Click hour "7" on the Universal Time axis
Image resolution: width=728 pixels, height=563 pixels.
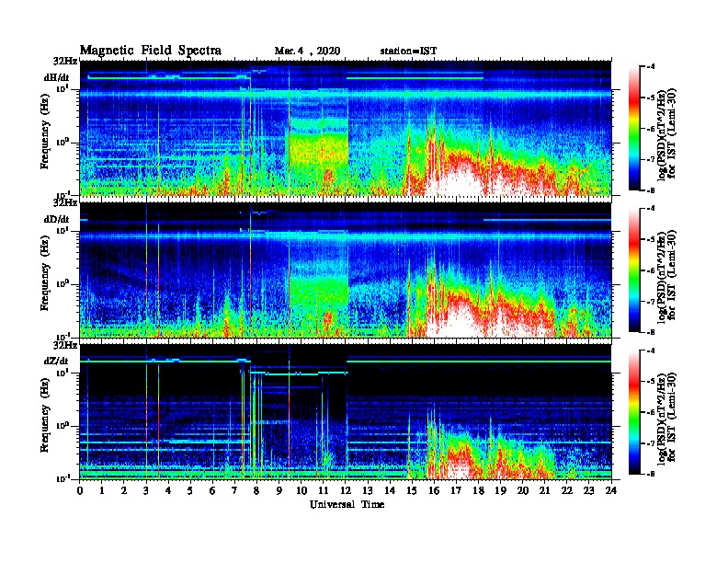coord(235,491)
